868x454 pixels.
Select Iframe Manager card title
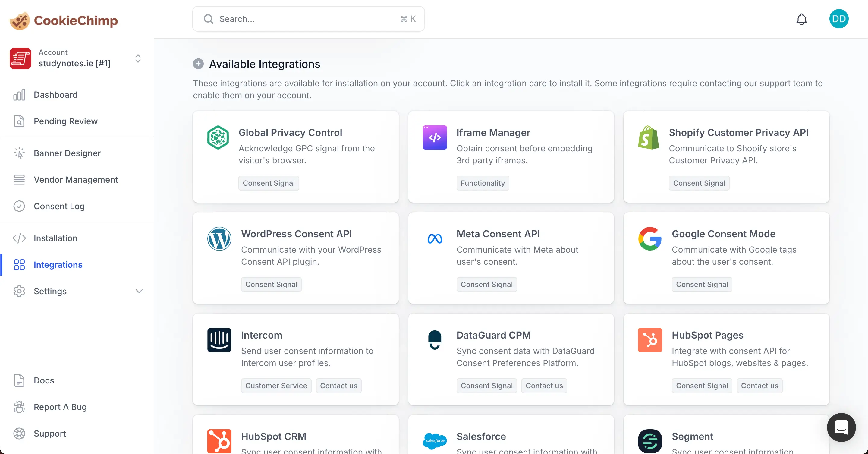(493, 132)
